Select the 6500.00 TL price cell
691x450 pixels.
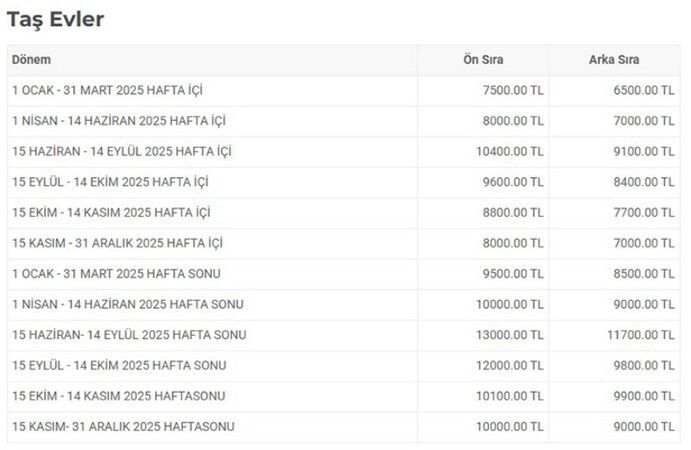point(644,91)
